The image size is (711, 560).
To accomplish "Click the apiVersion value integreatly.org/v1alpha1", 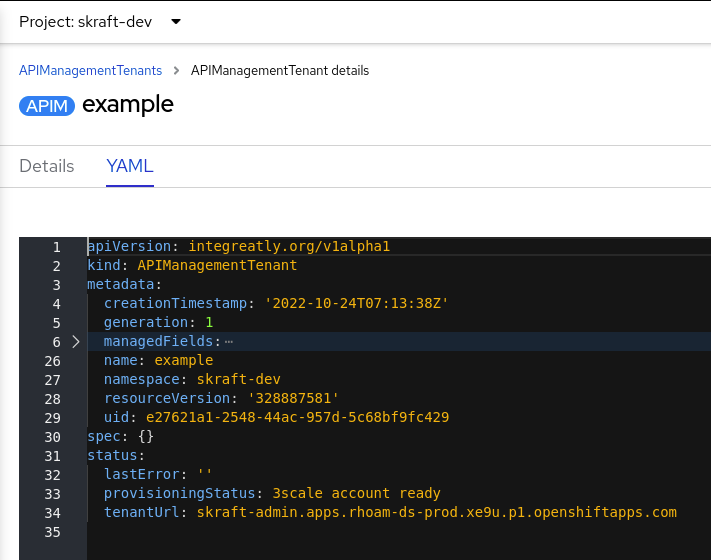I will (289, 246).
